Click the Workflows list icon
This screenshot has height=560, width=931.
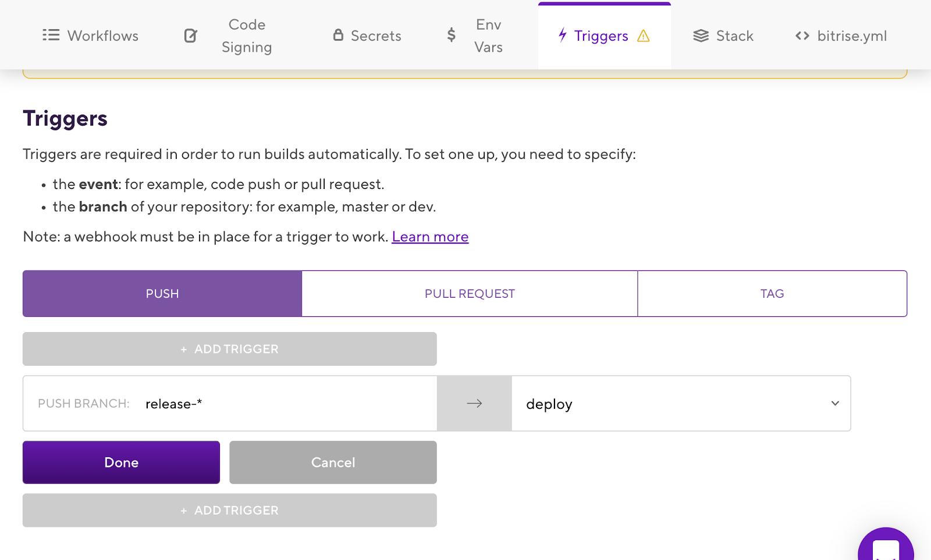tap(51, 35)
